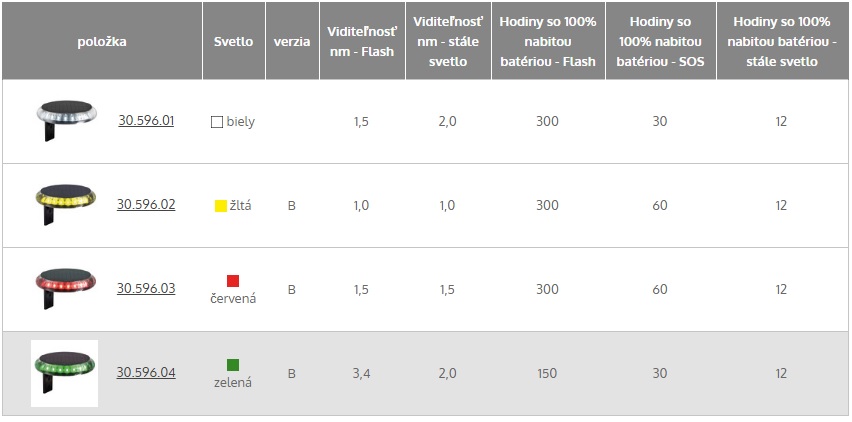Screen dimensions: 852x422
Task: Click the yellow žltá color swatch
Action: tap(221, 206)
